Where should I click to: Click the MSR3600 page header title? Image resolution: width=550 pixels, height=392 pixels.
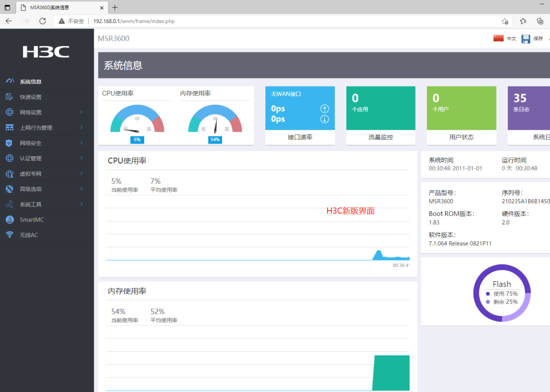pos(114,39)
